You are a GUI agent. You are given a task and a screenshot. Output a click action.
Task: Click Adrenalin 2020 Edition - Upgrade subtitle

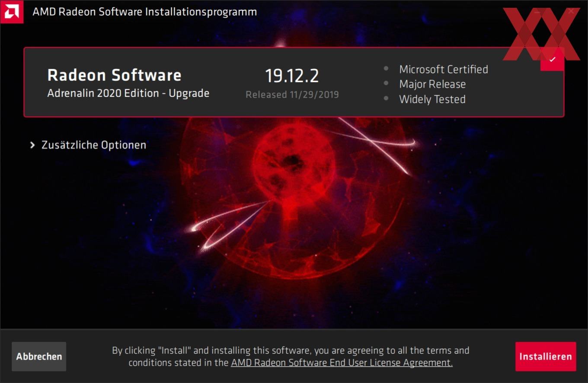pos(128,93)
